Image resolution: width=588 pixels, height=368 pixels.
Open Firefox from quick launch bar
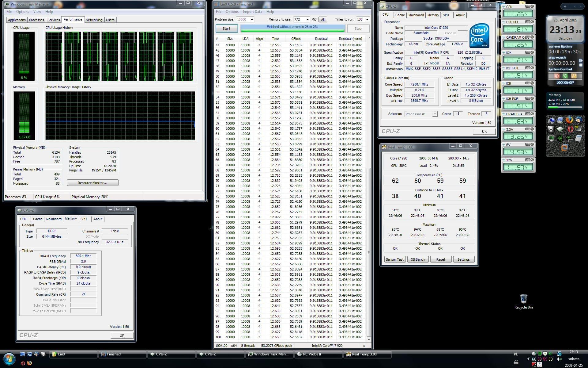pyautogui.click(x=29, y=363)
